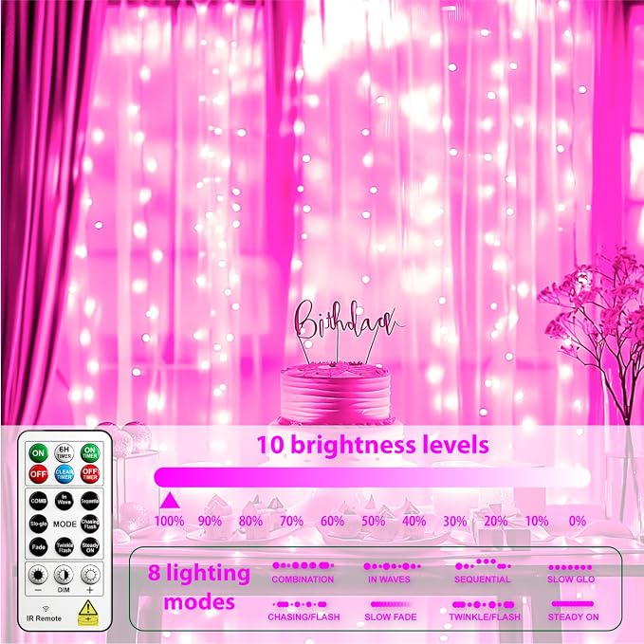Select the 50% brightness label
The image size is (644, 644).
point(374,521)
